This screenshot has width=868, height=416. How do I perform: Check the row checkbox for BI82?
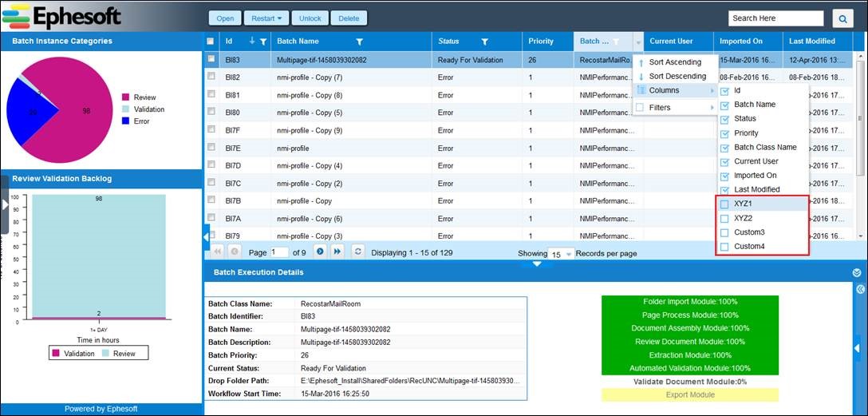[211, 77]
